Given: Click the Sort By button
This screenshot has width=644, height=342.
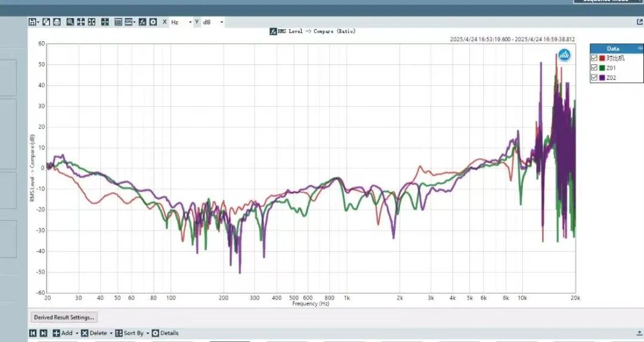Looking at the screenshot, I should pyautogui.click(x=129, y=334).
